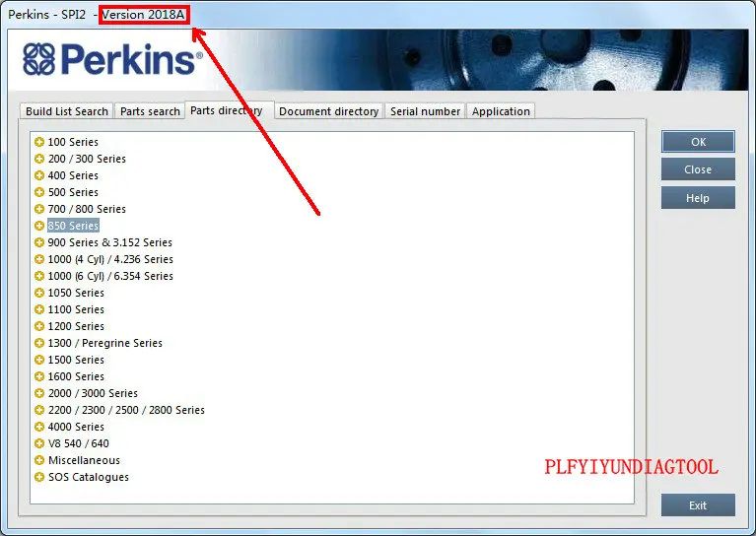Select the '2000 / 3000 Series' label

point(93,393)
